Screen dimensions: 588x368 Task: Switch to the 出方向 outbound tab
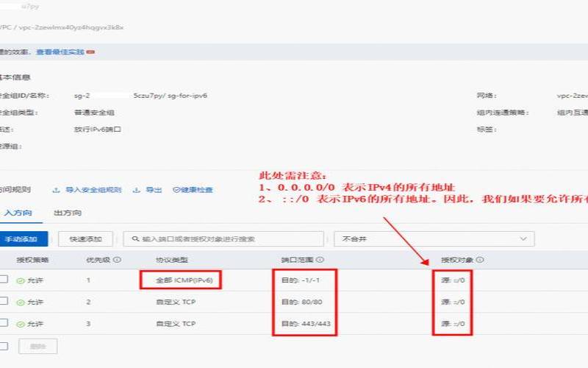point(68,213)
